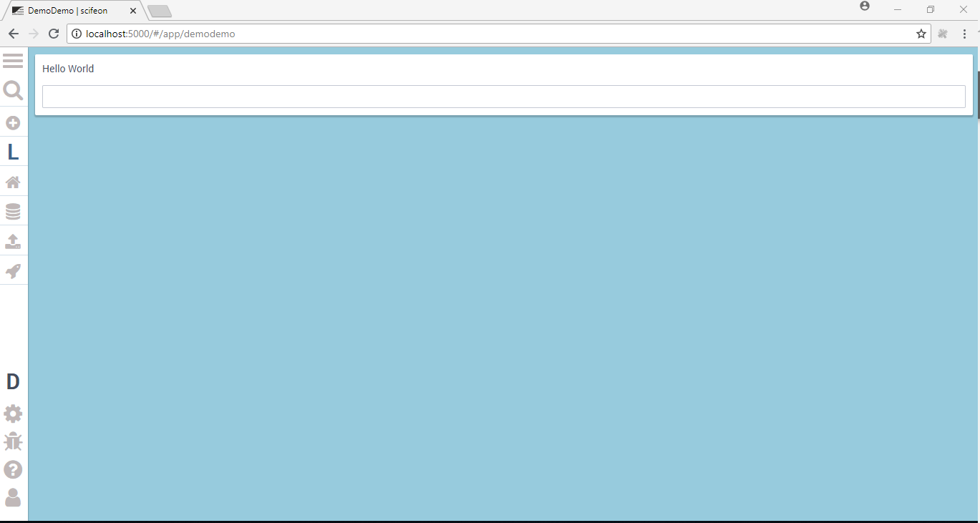Select the D sidebar item

(x=13, y=382)
